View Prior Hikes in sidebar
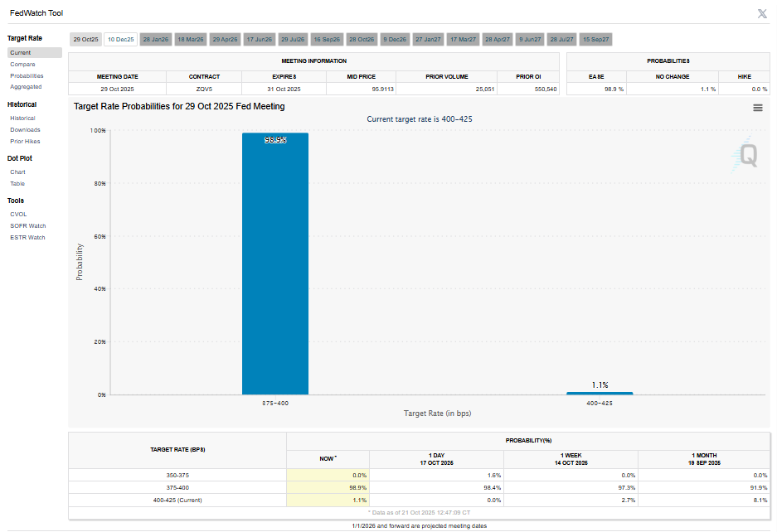 coord(25,142)
